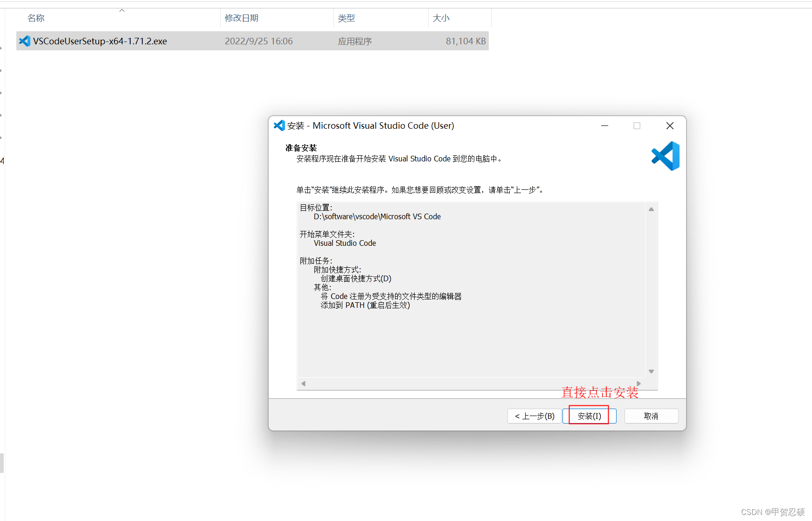This screenshot has height=521, width=812.
Task: Click the 附加任务: label in summary
Action: [316, 261]
